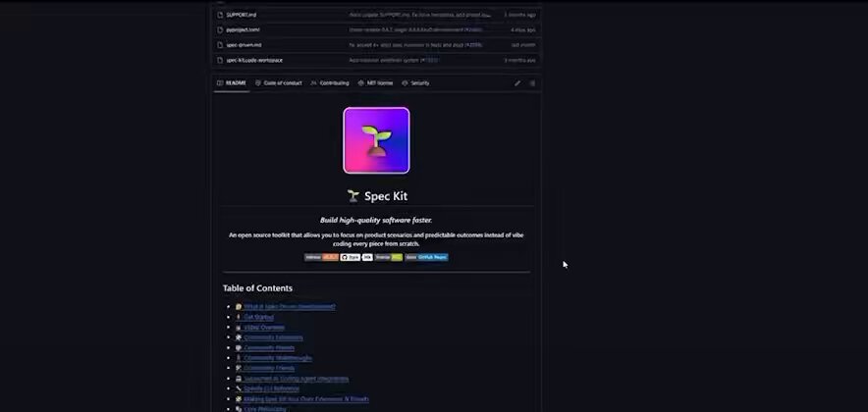
Task: Switch to the Code of conduct tab
Action: tap(279, 83)
